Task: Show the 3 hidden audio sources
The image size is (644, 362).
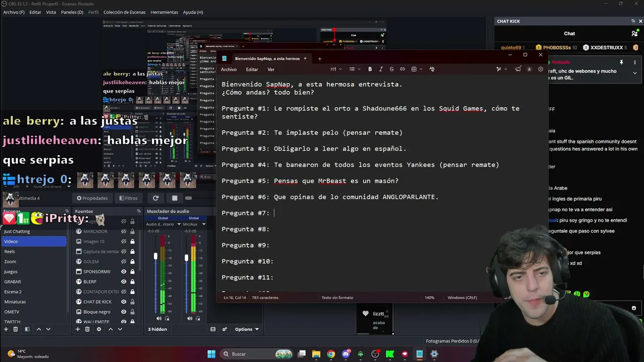Action: [x=157, y=329]
